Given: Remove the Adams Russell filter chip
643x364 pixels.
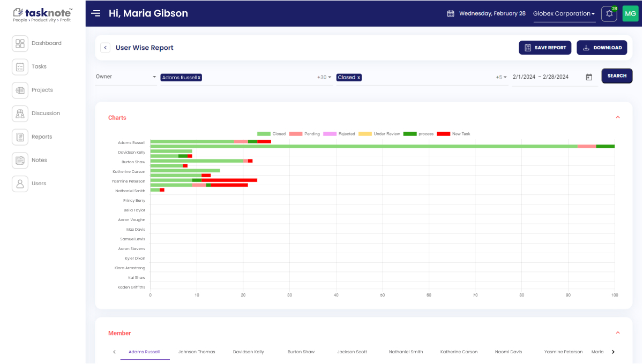Looking at the screenshot, I should pyautogui.click(x=199, y=78).
